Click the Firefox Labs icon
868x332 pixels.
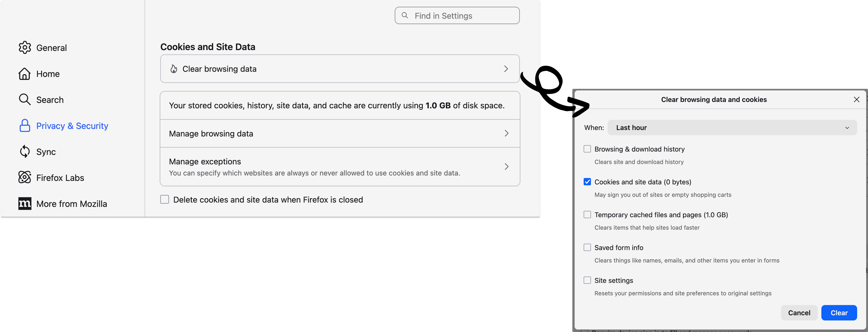tap(25, 178)
